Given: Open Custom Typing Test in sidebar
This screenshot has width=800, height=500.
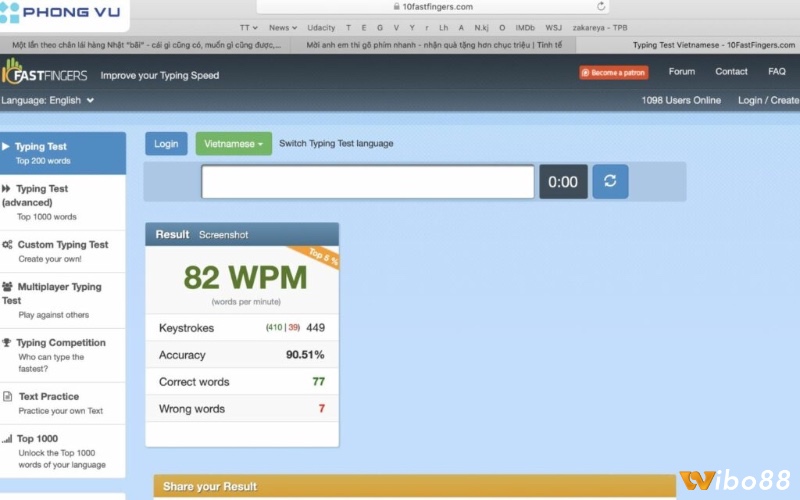Looking at the screenshot, I should click(x=62, y=251).
